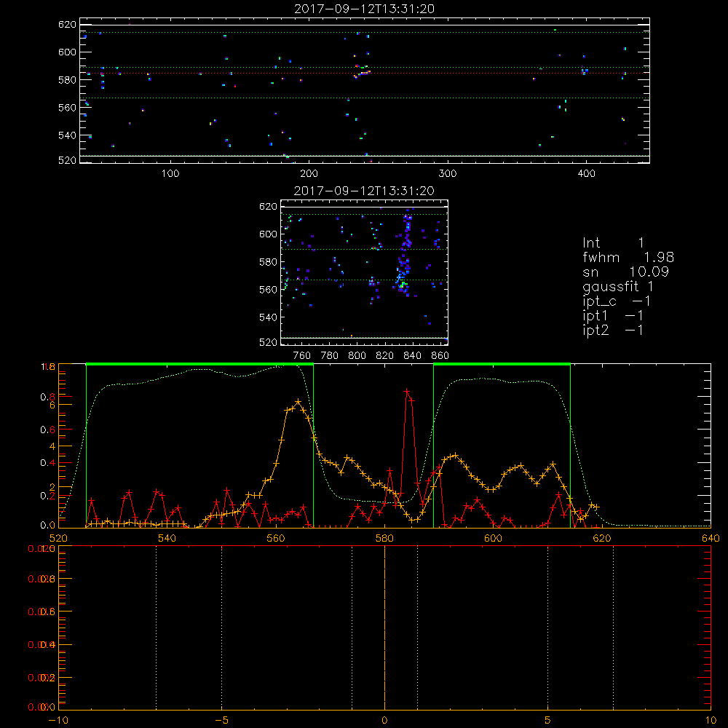Click the 0 label on bottom plot x-axis
This screenshot has height=728, width=728.
click(x=384, y=720)
